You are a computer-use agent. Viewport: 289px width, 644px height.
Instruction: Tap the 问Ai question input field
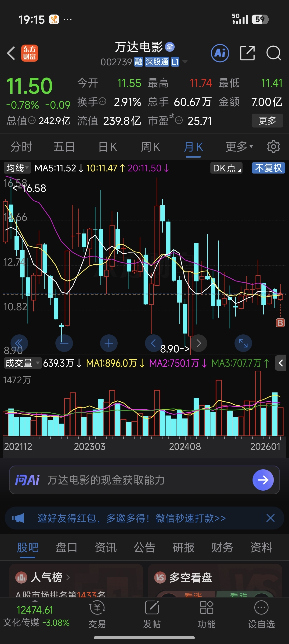click(x=144, y=480)
